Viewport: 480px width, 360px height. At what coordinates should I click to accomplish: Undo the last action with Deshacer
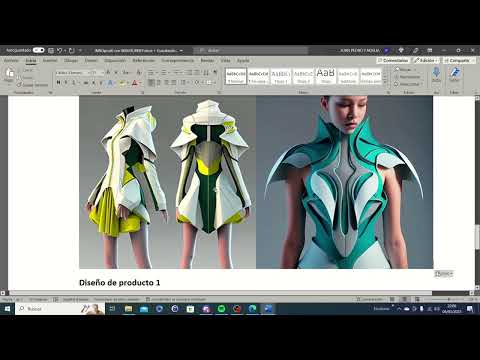pyautogui.click(x=59, y=50)
